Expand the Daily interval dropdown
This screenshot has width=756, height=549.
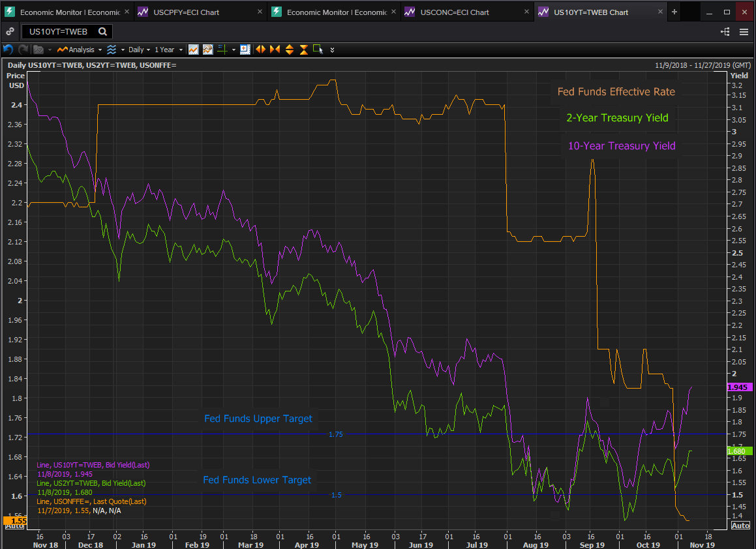139,50
